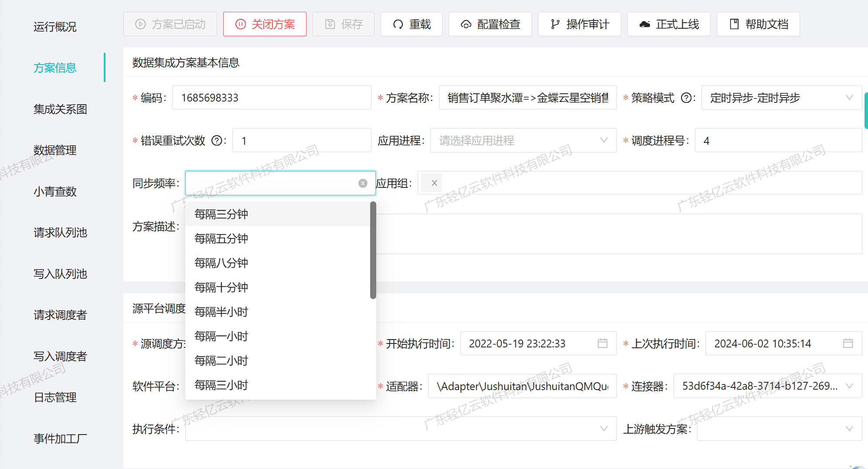
Task: Click the branch icon in 操作审计
Action: (555, 24)
